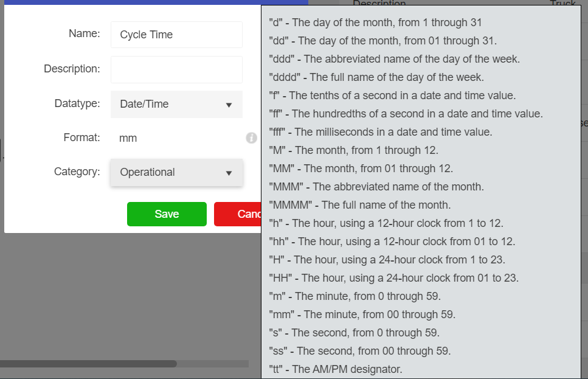
Task: Focus the empty Description text box
Action: pyautogui.click(x=176, y=69)
